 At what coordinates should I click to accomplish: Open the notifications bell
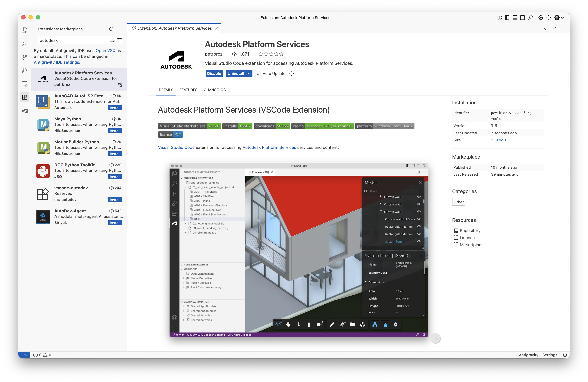click(x=565, y=355)
